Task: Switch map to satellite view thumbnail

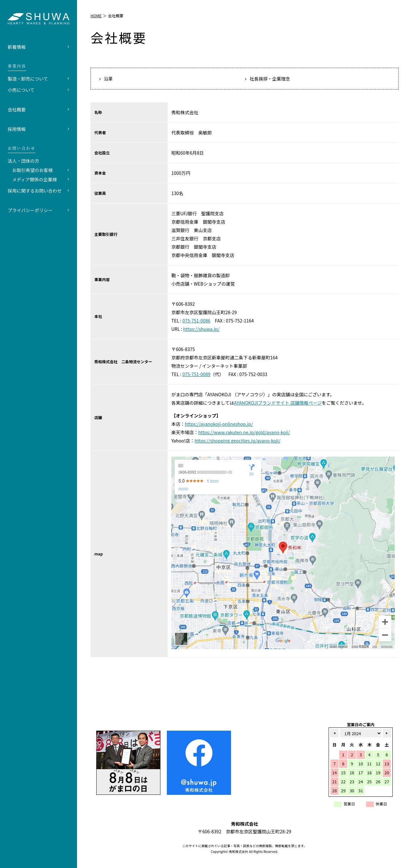Action: click(181, 639)
